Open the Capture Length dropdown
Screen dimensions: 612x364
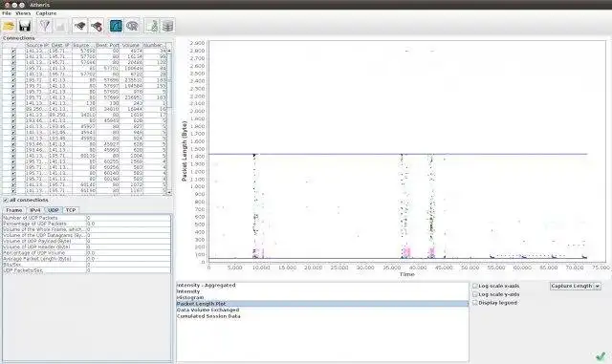pos(576,286)
